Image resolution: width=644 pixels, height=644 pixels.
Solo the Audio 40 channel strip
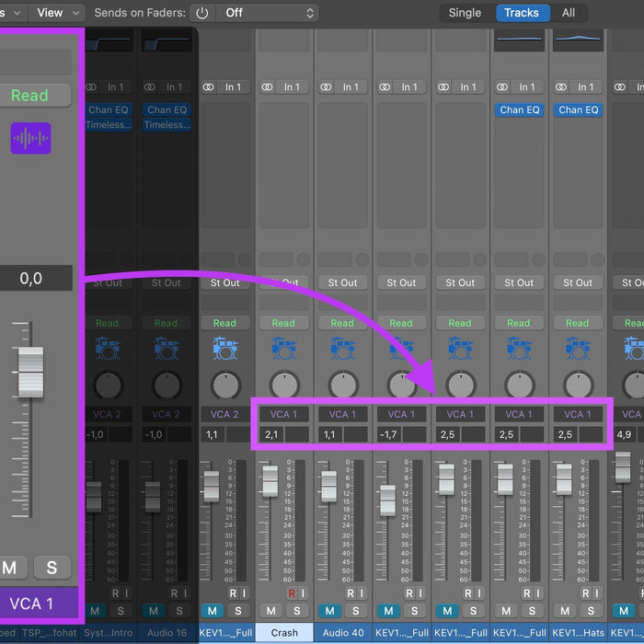tap(356, 611)
